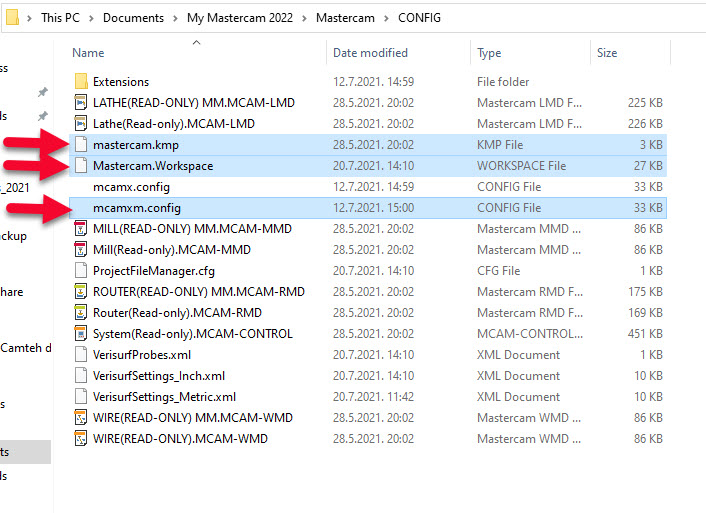Expand the chevron after This PC breadcrumb
This screenshot has width=706, height=513.
[x=91, y=18]
